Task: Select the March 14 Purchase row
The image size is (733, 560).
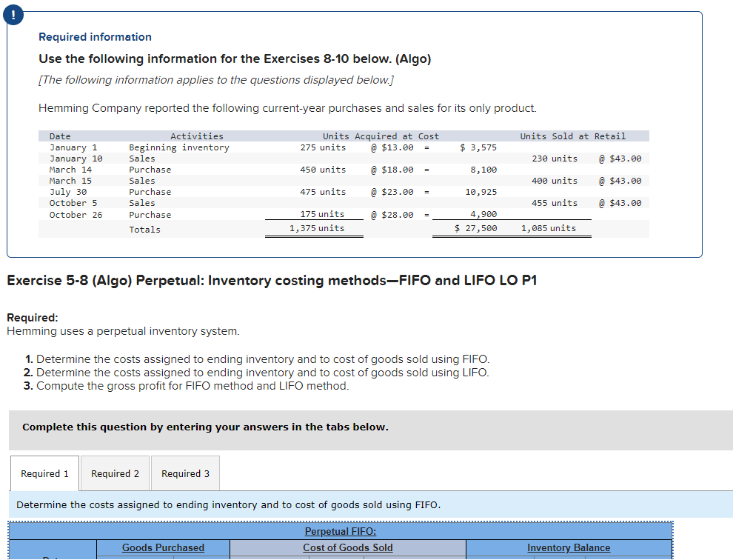Action: 222,169
